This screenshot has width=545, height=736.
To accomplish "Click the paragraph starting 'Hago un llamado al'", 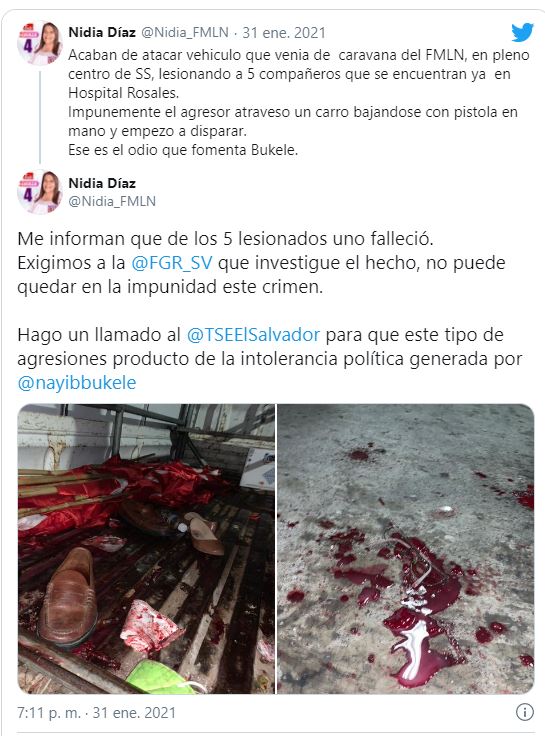I will 269,359.
